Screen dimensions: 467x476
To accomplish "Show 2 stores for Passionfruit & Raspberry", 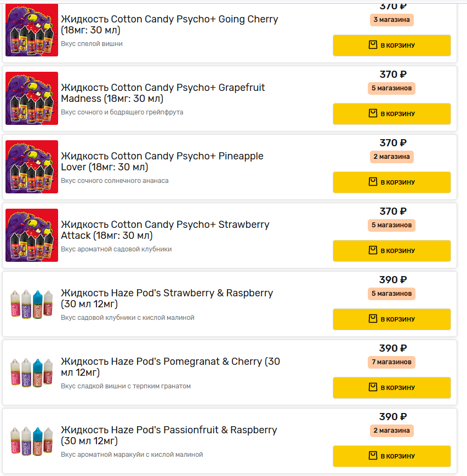I will click(x=391, y=431).
